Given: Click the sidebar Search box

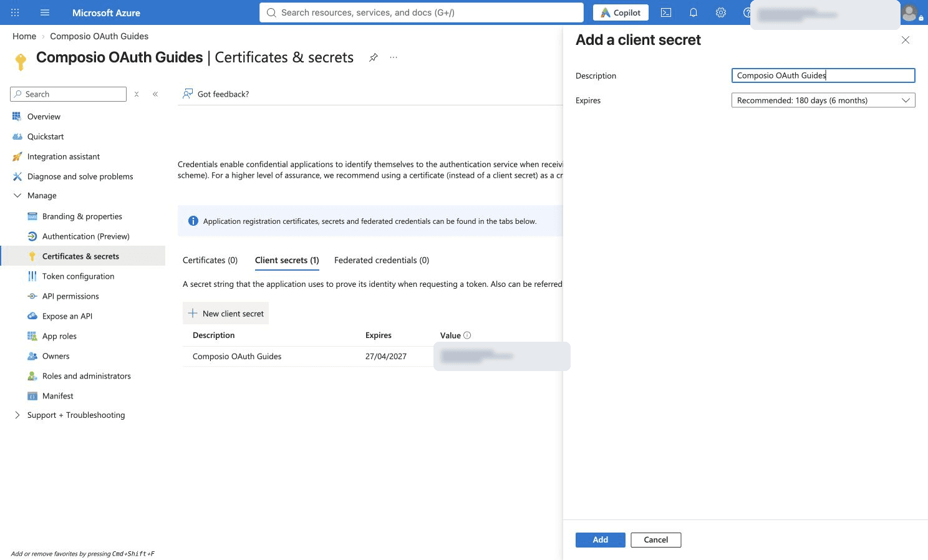Looking at the screenshot, I should pyautogui.click(x=69, y=94).
